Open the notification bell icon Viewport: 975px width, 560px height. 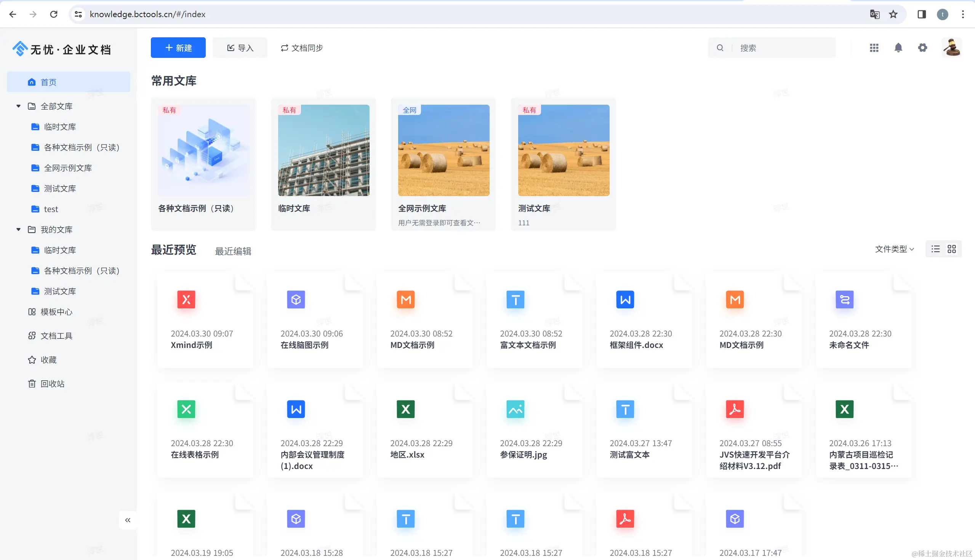898,48
